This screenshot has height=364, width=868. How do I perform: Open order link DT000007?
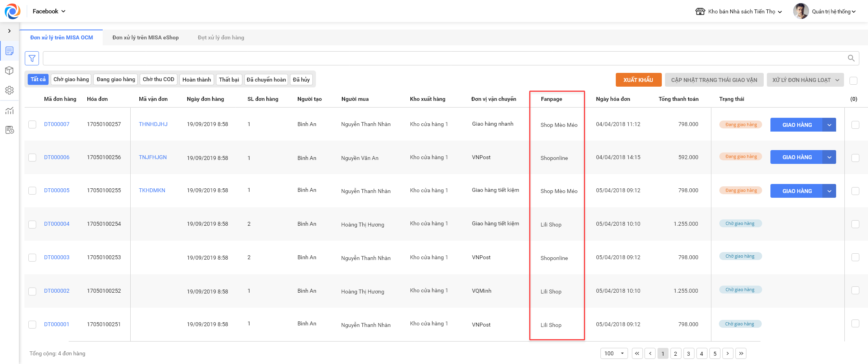(57, 124)
